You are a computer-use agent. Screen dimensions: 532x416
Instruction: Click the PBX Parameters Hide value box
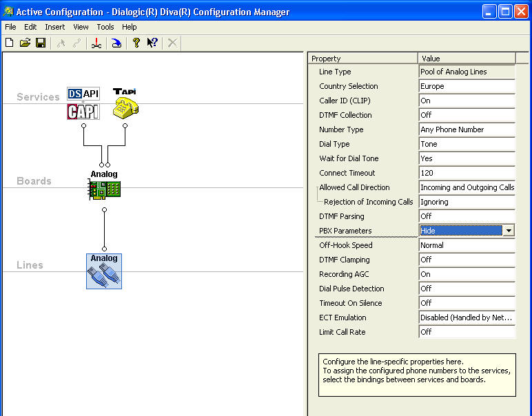point(461,231)
